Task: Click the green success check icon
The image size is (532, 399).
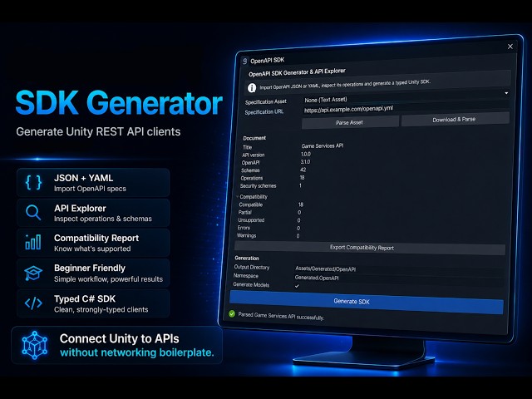Action: click(232, 314)
